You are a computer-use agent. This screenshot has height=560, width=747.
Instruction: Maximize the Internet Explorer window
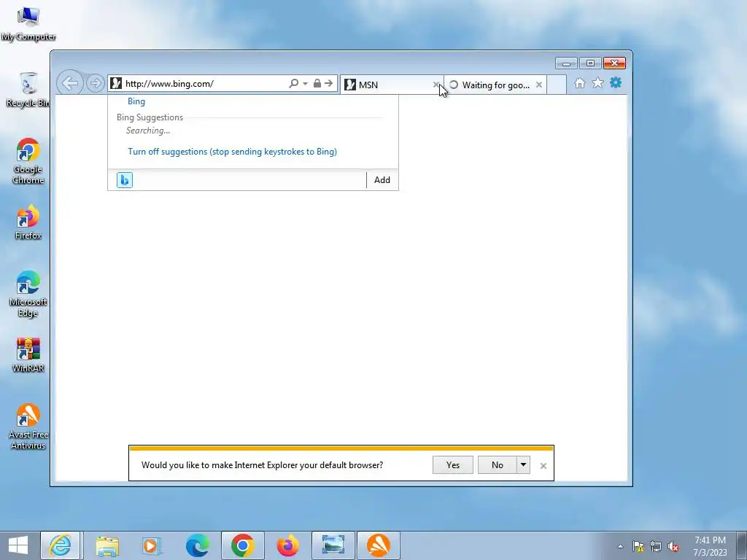tap(590, 63)
